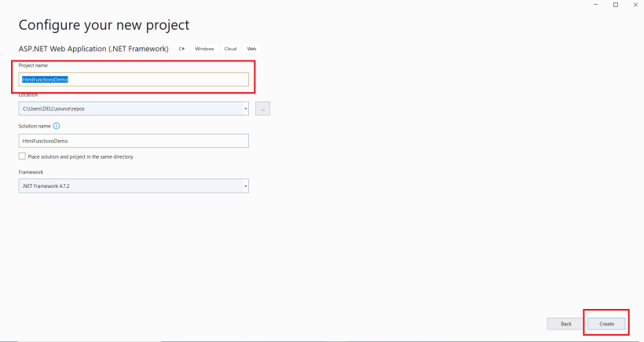
Task: Click the Location path text C:\Users\DELL\source\repos
Action: coord(54,109)
